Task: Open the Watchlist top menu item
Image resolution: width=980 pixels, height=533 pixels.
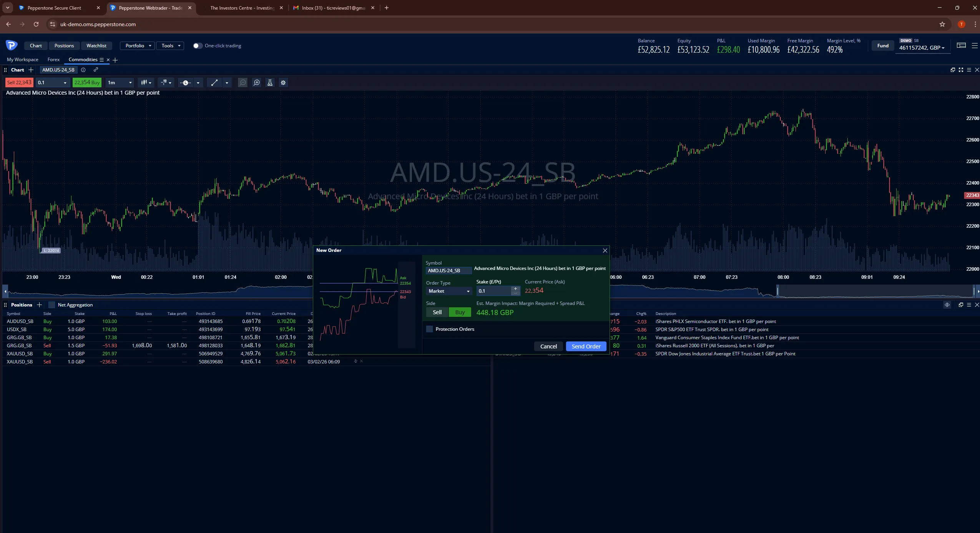Action: coord(96,46)
